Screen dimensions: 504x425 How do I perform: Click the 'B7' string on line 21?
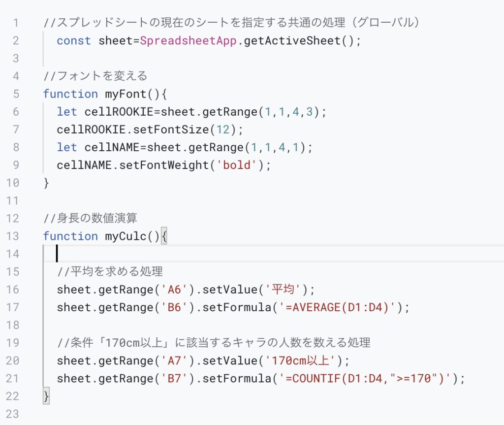[174, 378]
